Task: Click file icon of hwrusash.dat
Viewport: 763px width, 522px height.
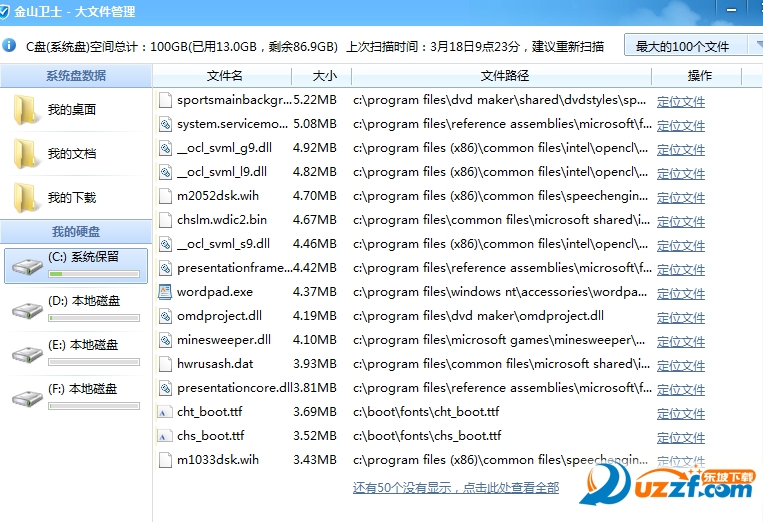Action: click(165, 364)
